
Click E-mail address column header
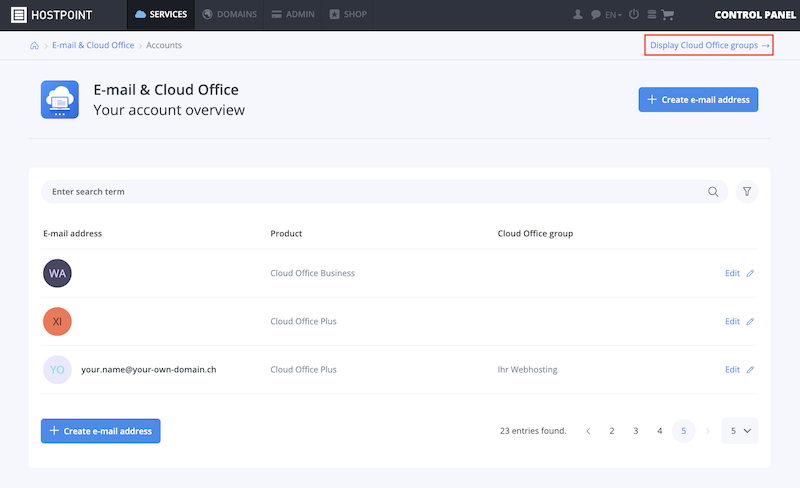[x=72, y=233]
